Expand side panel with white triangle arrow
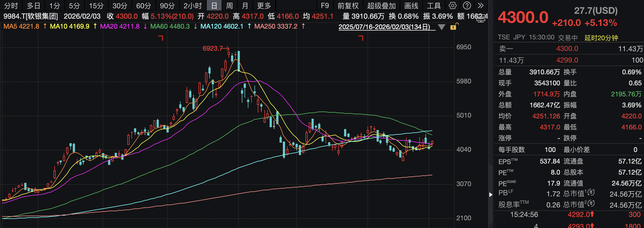The height and width of the screenshot is (228, 644). tap(491, 195)
